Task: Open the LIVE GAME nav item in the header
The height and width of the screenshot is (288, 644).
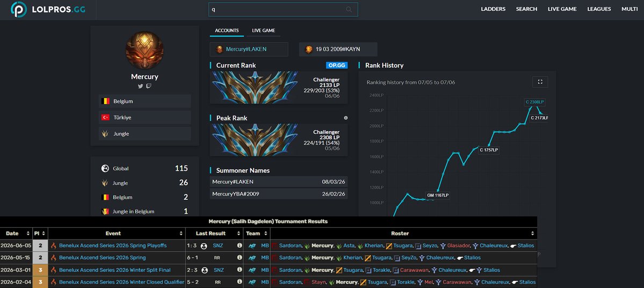Action: click(x=562, y=9)
